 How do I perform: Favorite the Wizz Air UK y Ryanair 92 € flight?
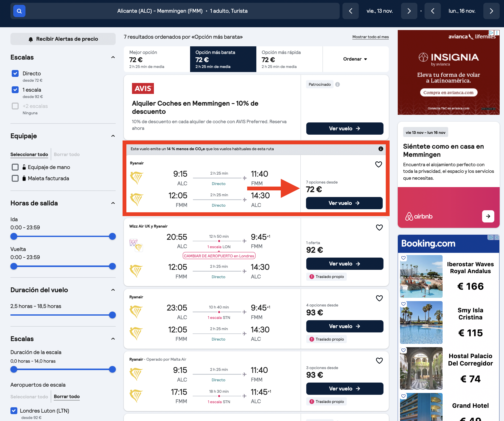(379, 228)
